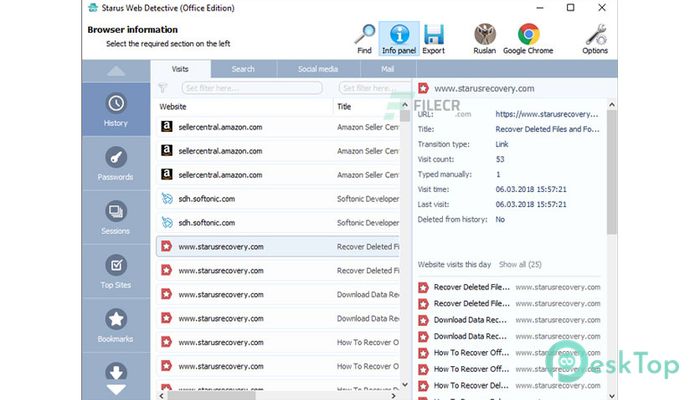This screenshot has height=400, width=700.
Task: Click the list horizontal scrollbar thumb
Action: [x=211, y=396]
